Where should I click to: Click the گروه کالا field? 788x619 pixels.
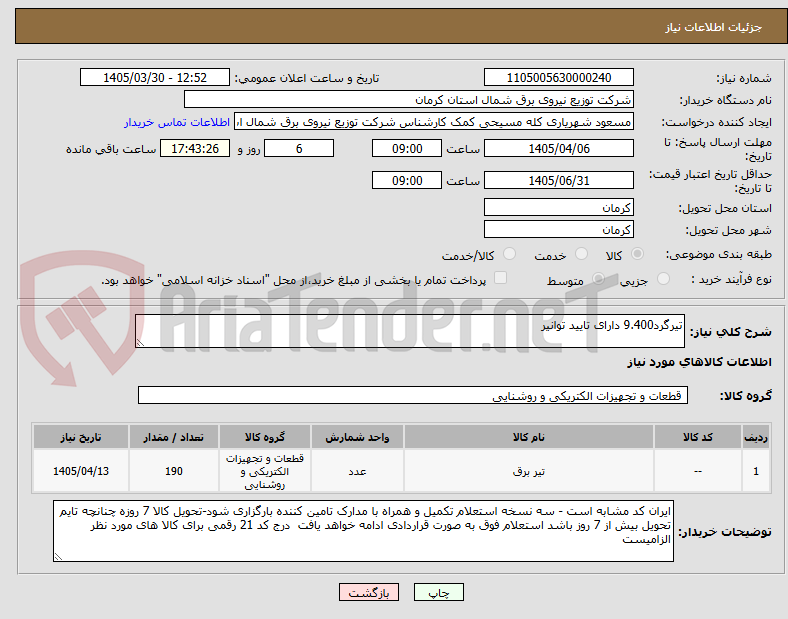pyautogui.click(x=413, y=395)
